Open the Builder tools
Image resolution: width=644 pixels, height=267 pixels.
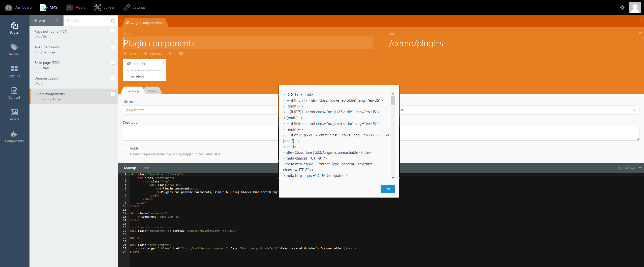point(104,7)
